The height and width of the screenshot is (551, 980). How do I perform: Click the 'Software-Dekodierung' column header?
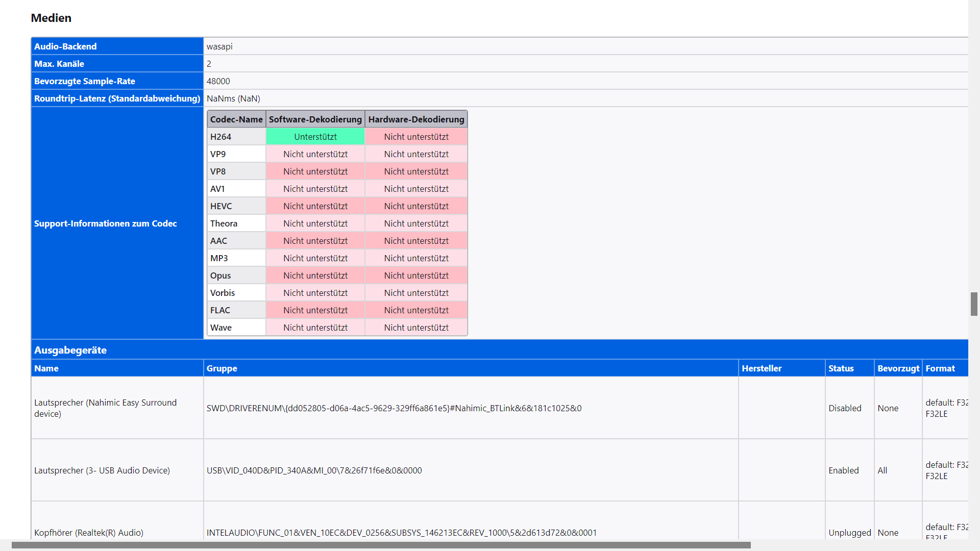pyautogui.click(x=315, y=119)
